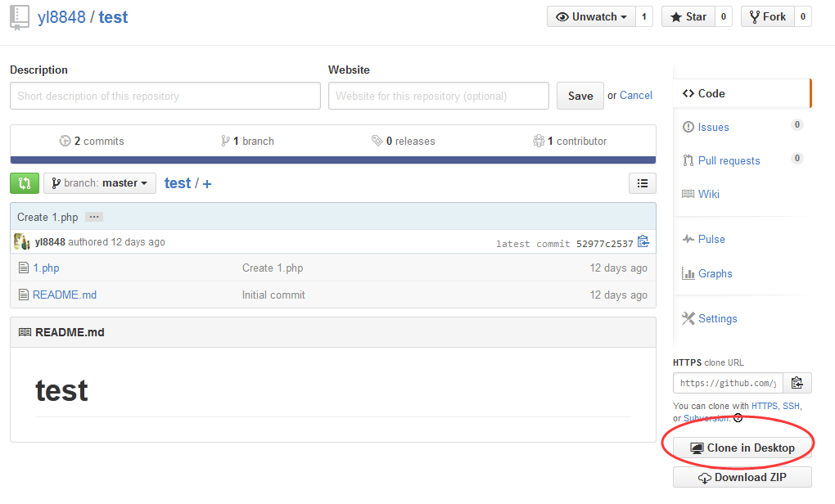This screenshot has width=835, height=504.
Task: Open the yl8848 commit author link
Action: pos(50,242)
